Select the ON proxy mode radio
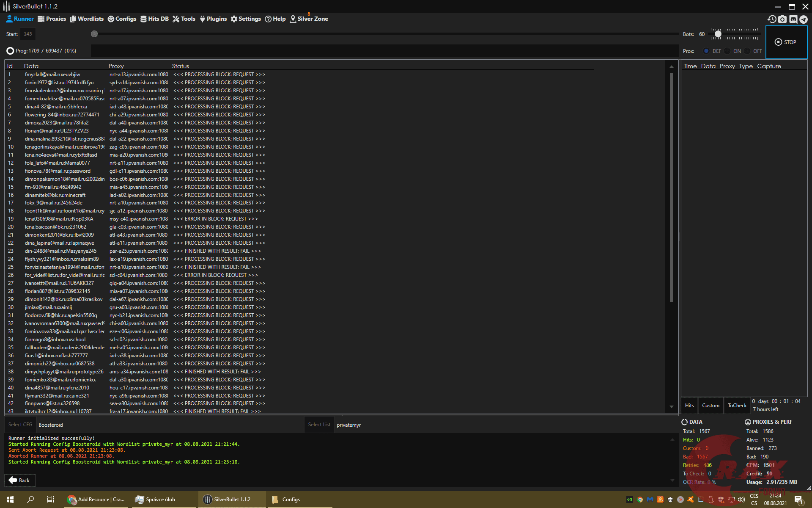 (x=727, y=51)
